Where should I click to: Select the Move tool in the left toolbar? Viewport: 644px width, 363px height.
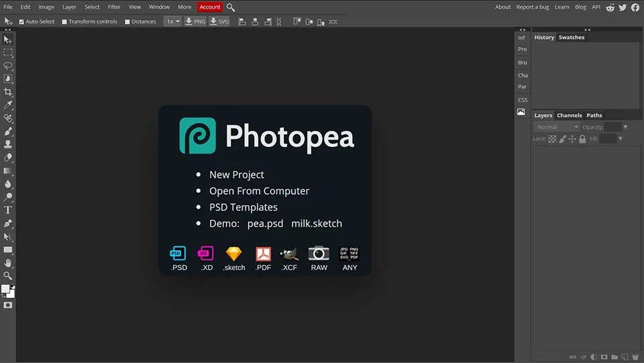tap(8, 40)
